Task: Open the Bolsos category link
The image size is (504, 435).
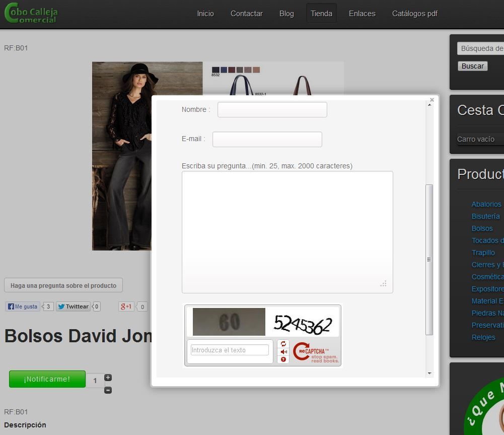Action: click(x=482, y=228)
